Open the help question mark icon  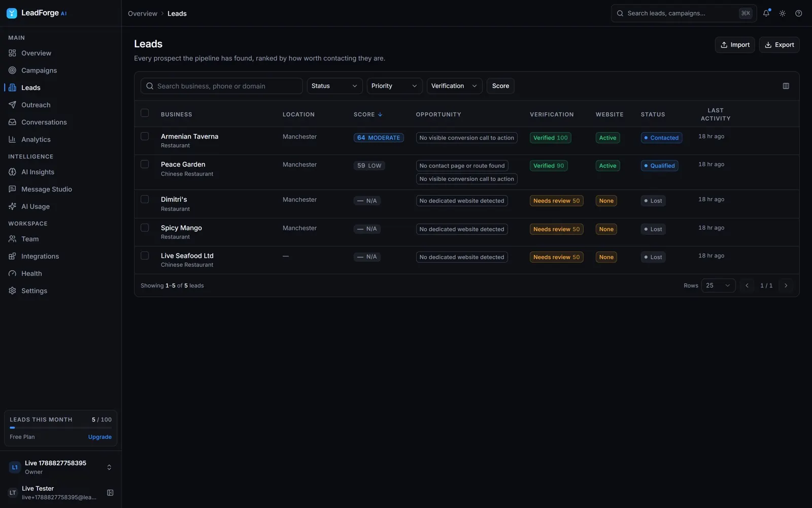click(799, 13)
